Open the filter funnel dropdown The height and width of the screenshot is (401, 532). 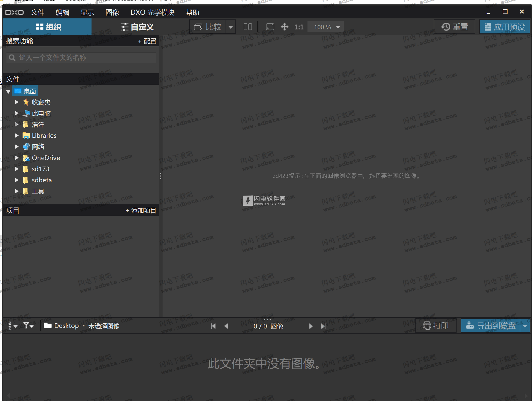29,326
